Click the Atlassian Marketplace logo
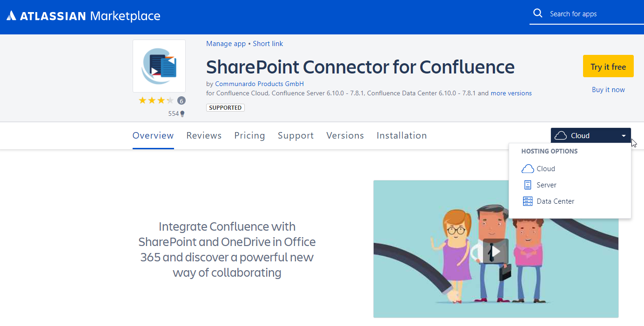The image size is (644, 326). 83,16
